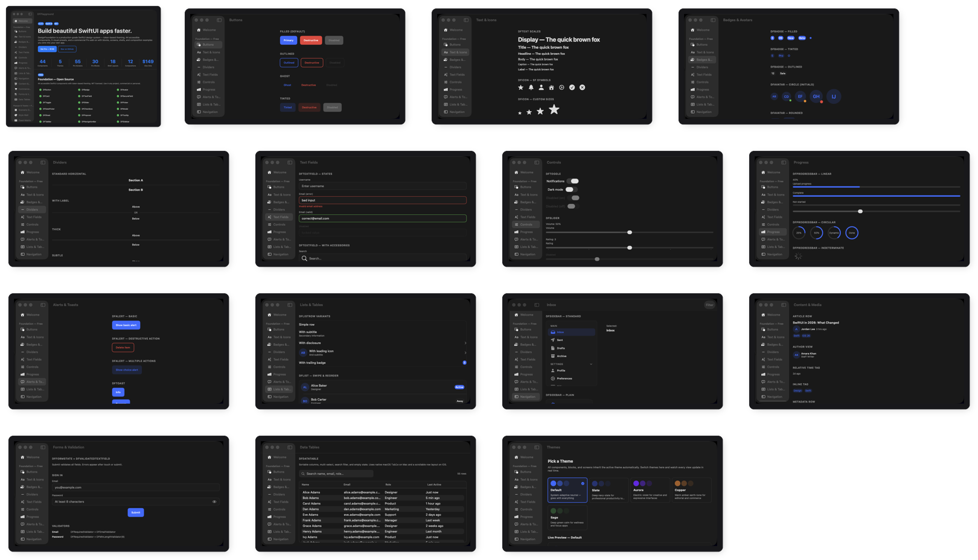Select the Sage theme card in Themes window

tap(567, 518)
